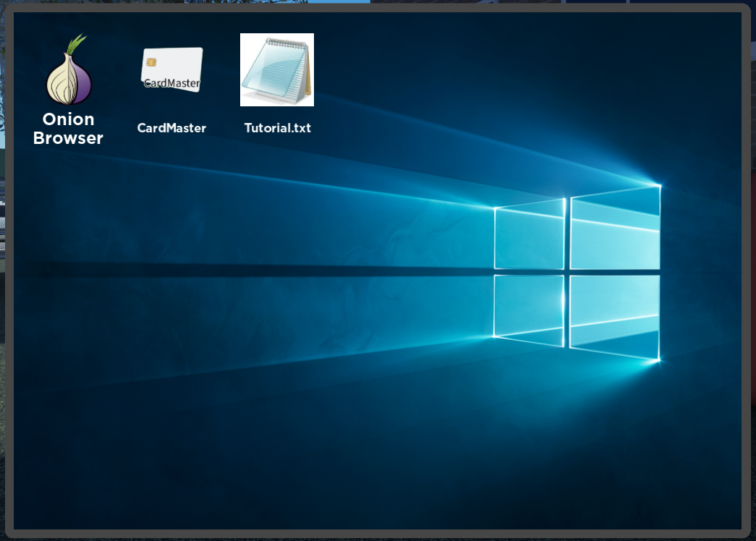Viewport: 756px width, 541px height.
Task: Select the "Tutorial.txt" filename label
Action: pyautogui.click(x=277, y=128)
